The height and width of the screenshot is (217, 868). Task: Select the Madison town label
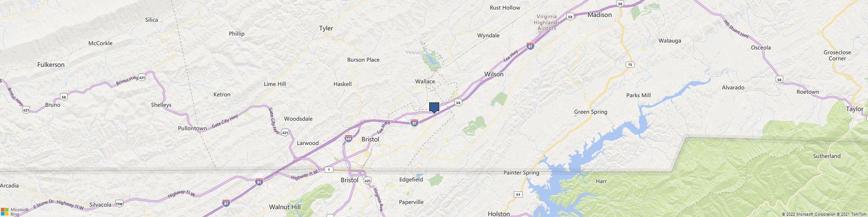[599, 15]
